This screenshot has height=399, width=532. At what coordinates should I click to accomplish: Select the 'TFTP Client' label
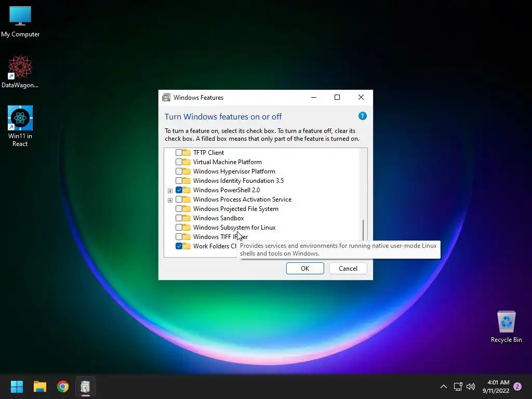point(209,153)
